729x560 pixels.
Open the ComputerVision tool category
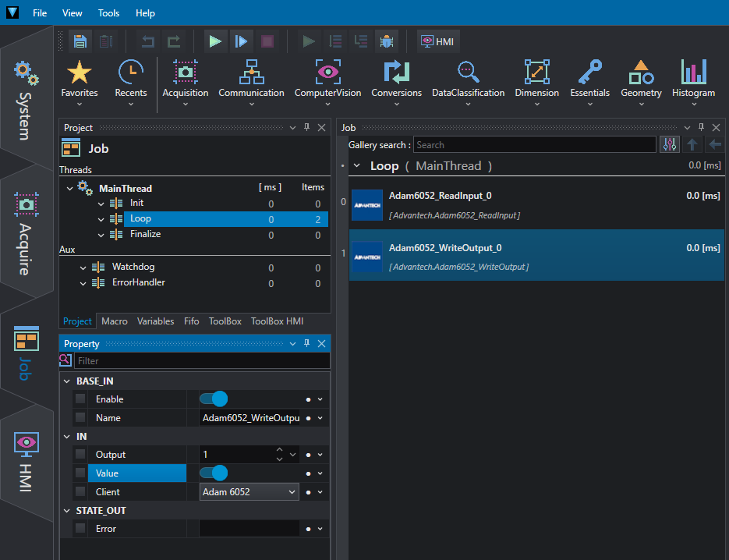click(327, 80)
